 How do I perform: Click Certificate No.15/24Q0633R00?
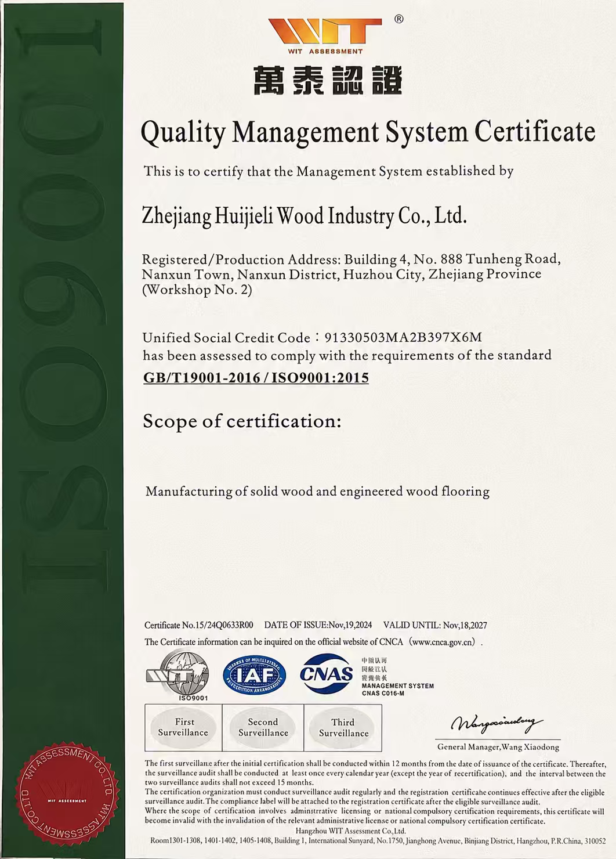199,625
